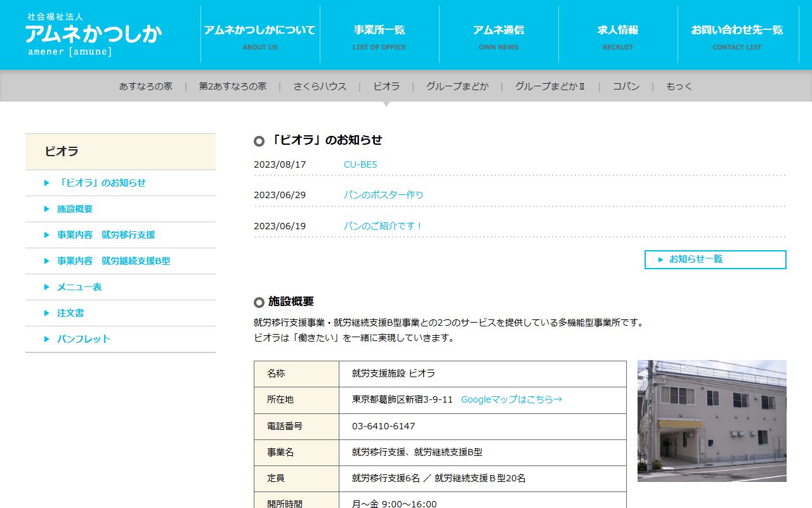Select 第2あすなろの家 in sub navigation
Viewport: 812px width, 508px height.
[233, 86]
